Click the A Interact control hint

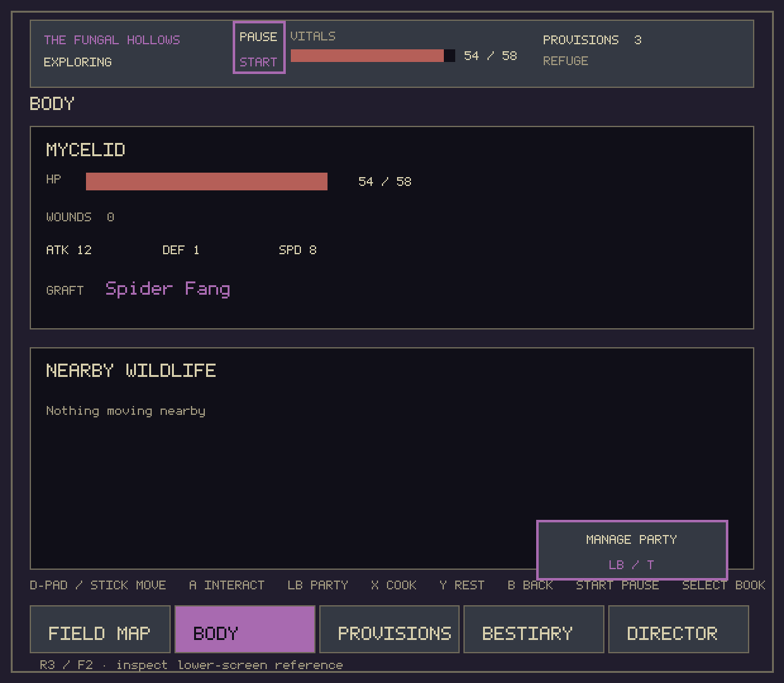227,585
